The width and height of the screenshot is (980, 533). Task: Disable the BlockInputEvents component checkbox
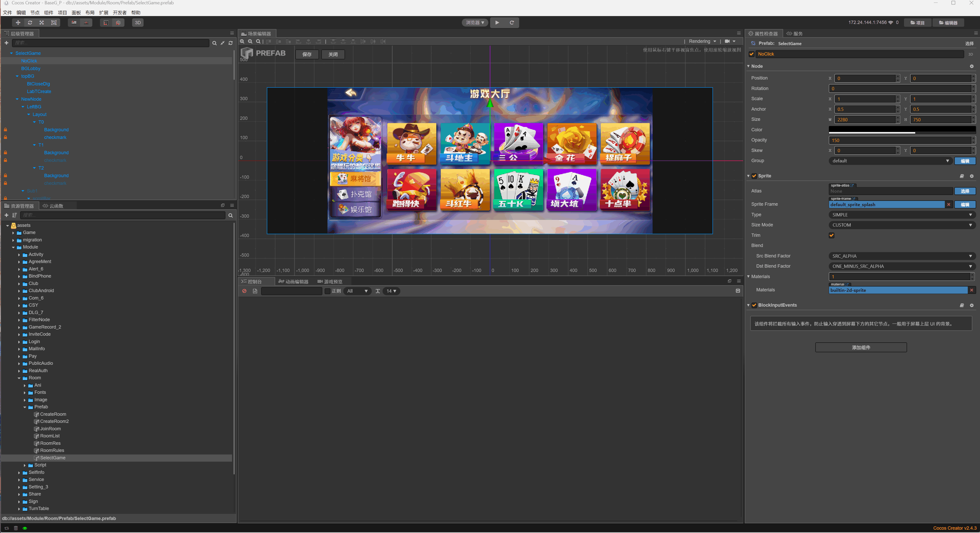coord(754,305)
